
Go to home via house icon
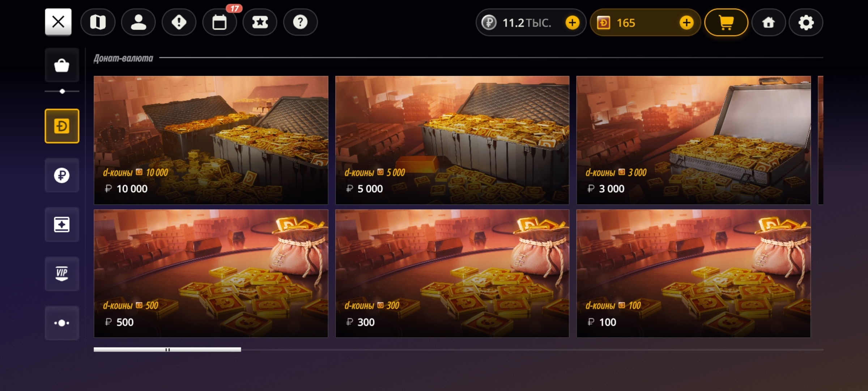tap(769, 22)
